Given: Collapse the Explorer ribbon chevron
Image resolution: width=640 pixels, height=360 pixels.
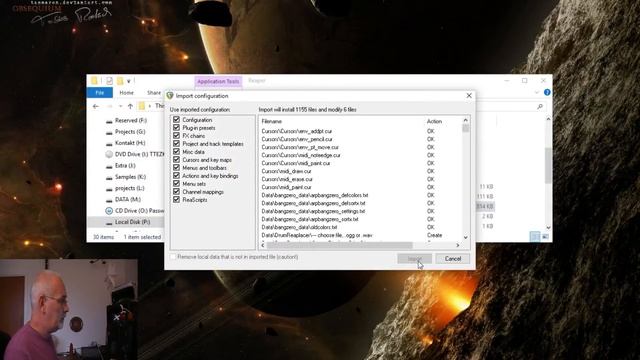Looking at the screenshot, I should click(537, 93).
